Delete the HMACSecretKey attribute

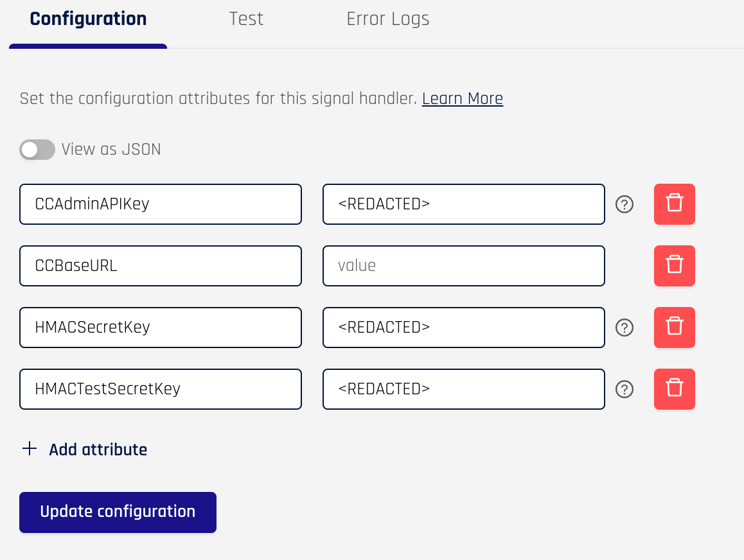[x=674, y=328]
